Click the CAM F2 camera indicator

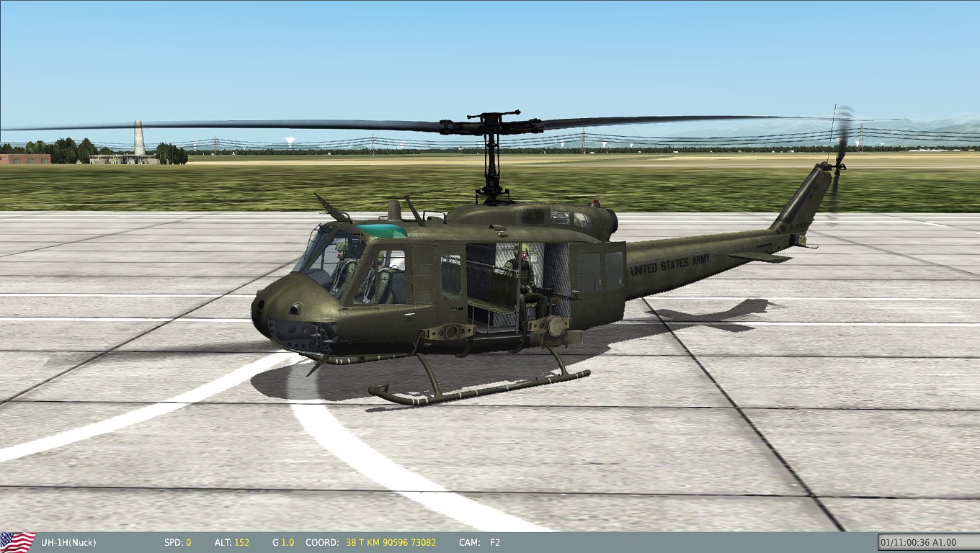click(494, 542)
